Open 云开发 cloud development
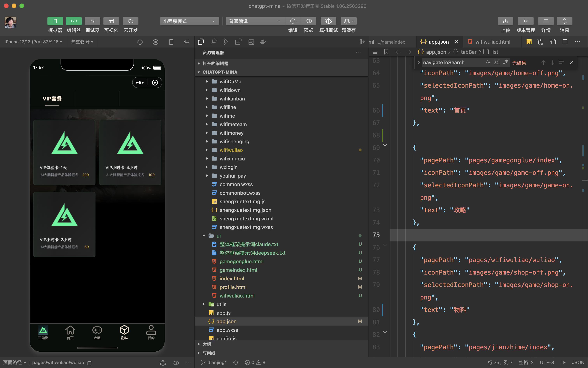Screen dimensions: 588x368 [x=131, y=21]
